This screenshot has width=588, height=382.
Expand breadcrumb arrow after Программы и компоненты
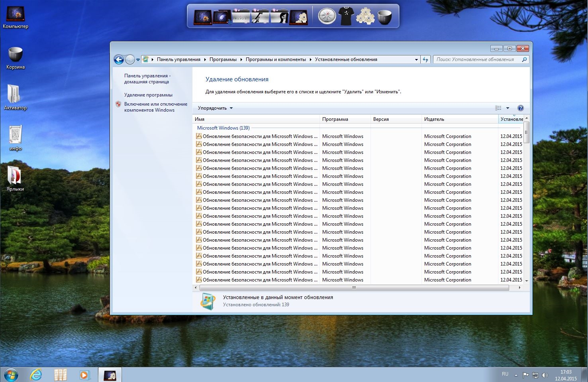click(310, 59)
